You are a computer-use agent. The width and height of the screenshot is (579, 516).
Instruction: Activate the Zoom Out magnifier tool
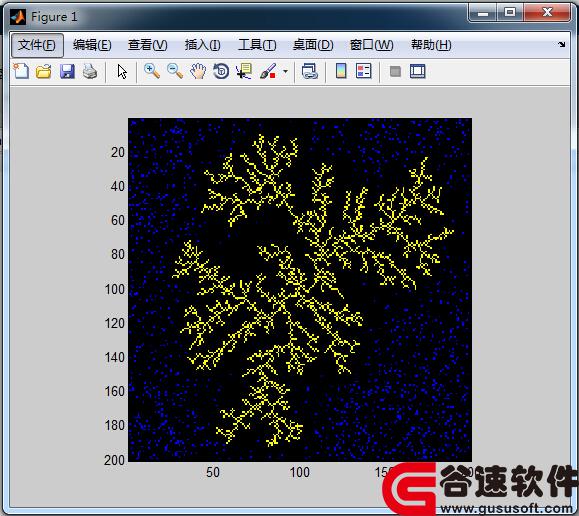coord(175,71)
